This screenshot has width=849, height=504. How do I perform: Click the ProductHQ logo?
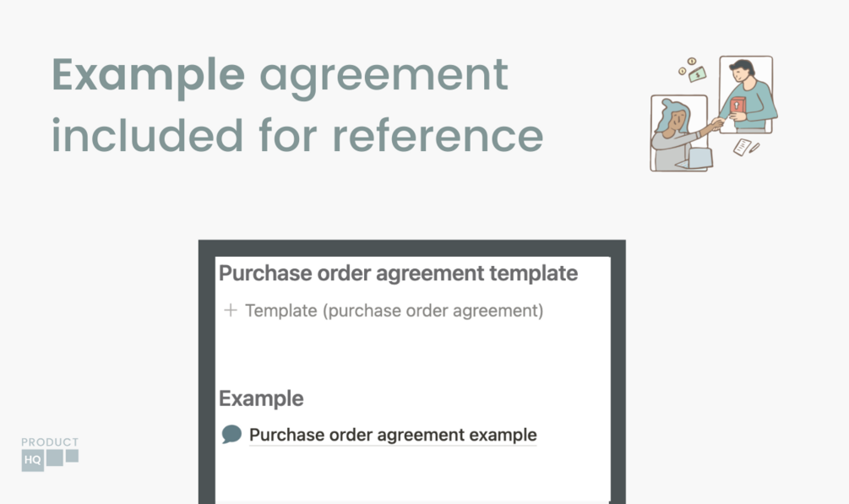point(50,453)
